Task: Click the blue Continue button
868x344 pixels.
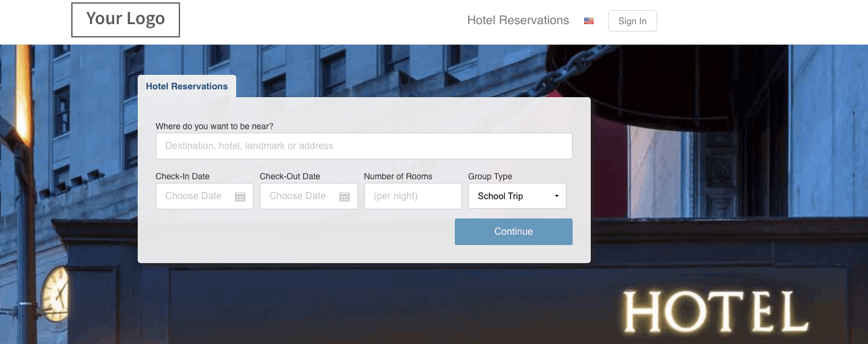Action: pos(513,232)
